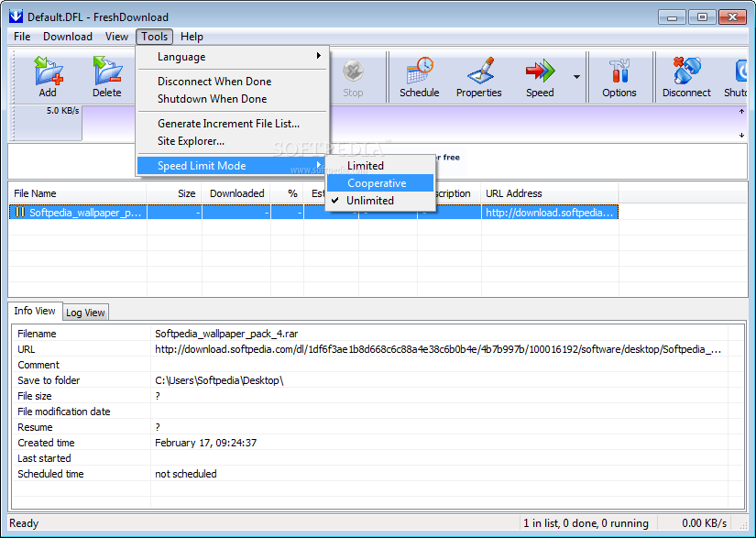Select the checked Unlimited speed mode
This screenshot has height=538, width=756.
click(x=381, y=201)
